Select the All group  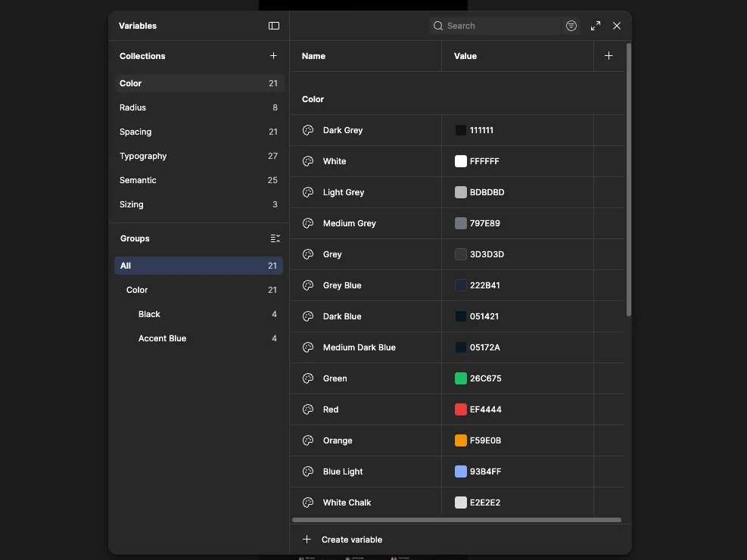click(x=198, y=266)
